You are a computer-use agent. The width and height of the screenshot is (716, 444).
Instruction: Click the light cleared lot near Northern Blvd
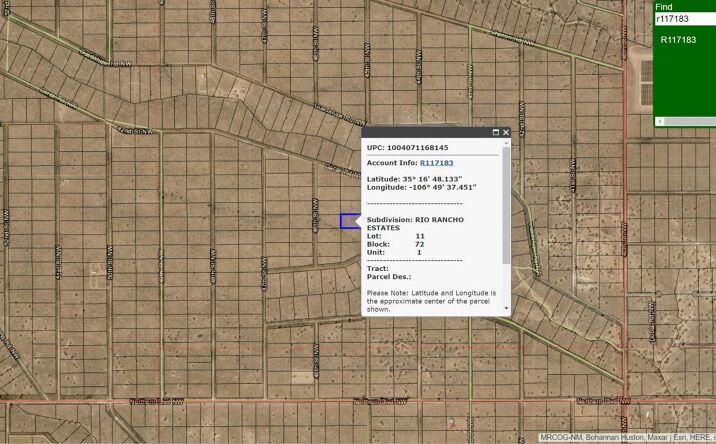click(x=302, y=377)
